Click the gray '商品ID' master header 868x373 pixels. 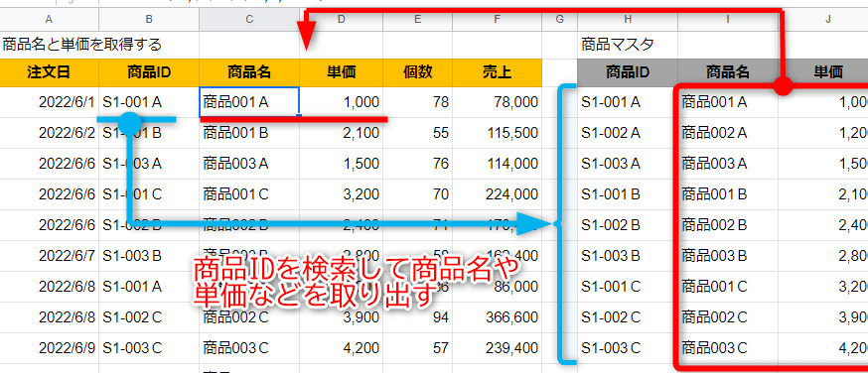[628, 71]
